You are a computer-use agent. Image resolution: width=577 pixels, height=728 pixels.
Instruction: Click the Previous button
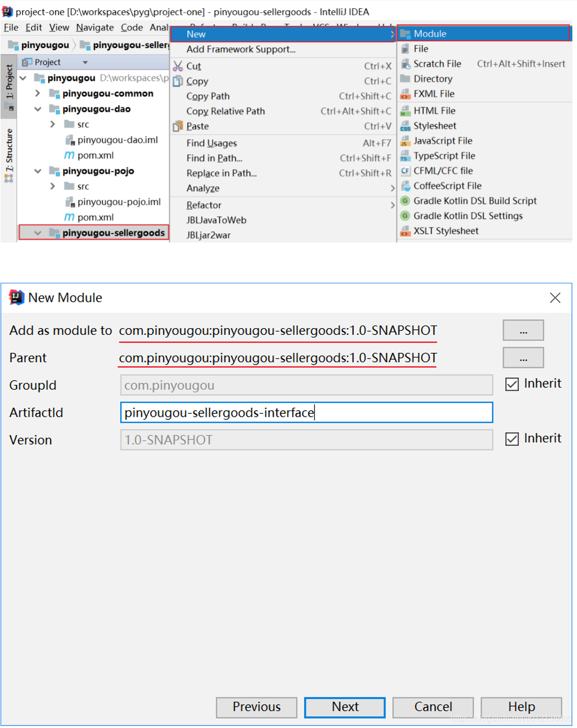[257, 707]
